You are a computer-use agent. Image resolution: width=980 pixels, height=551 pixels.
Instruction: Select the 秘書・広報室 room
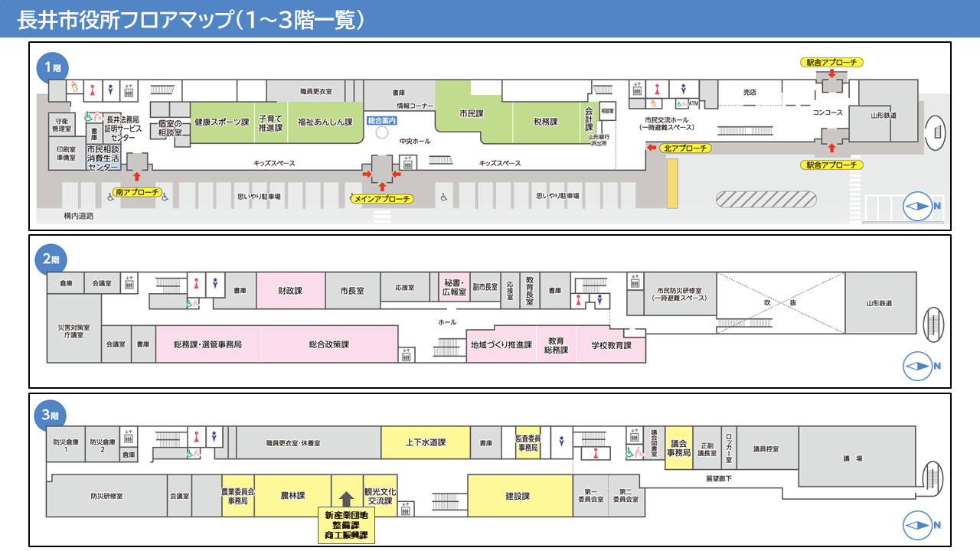tap(454, 288)
